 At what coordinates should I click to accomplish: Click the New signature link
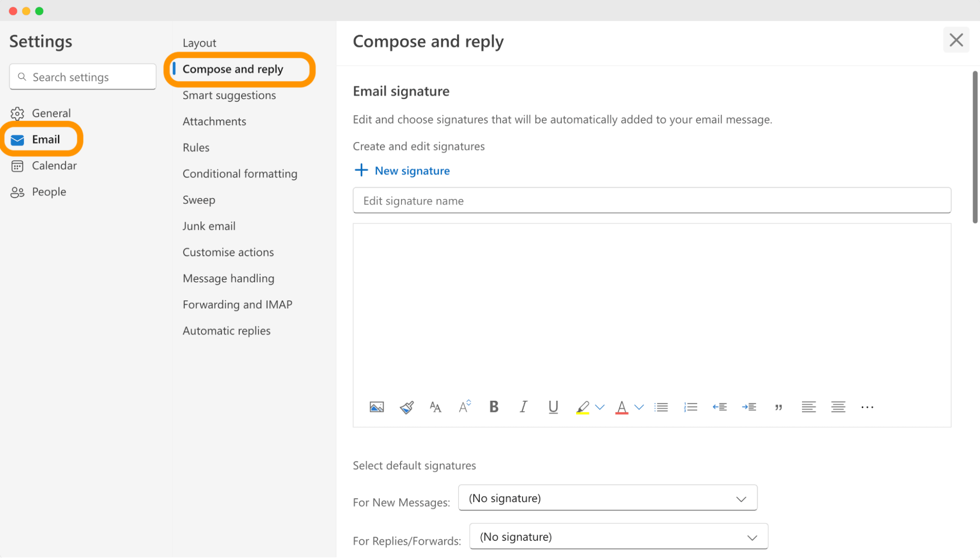412,170
